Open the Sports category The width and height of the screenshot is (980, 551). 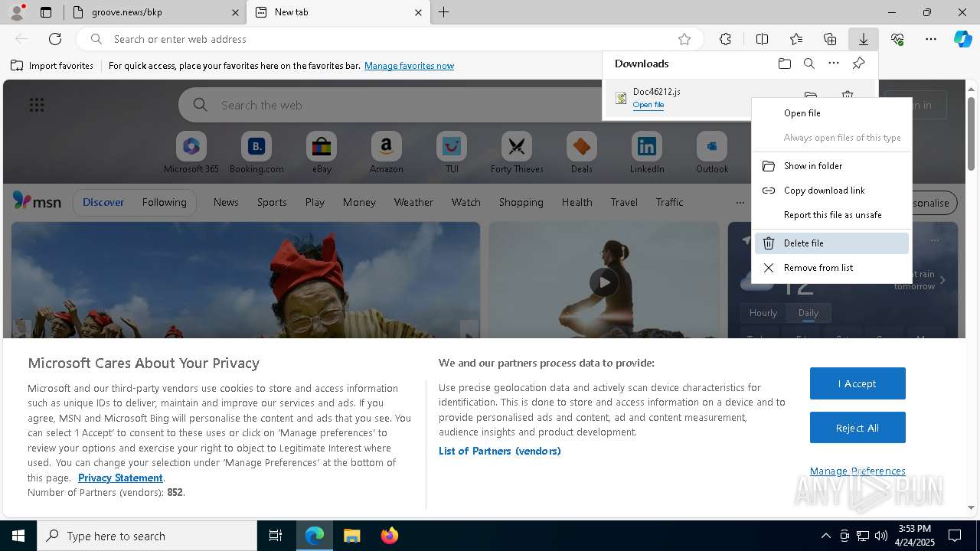tap(272, 202)
